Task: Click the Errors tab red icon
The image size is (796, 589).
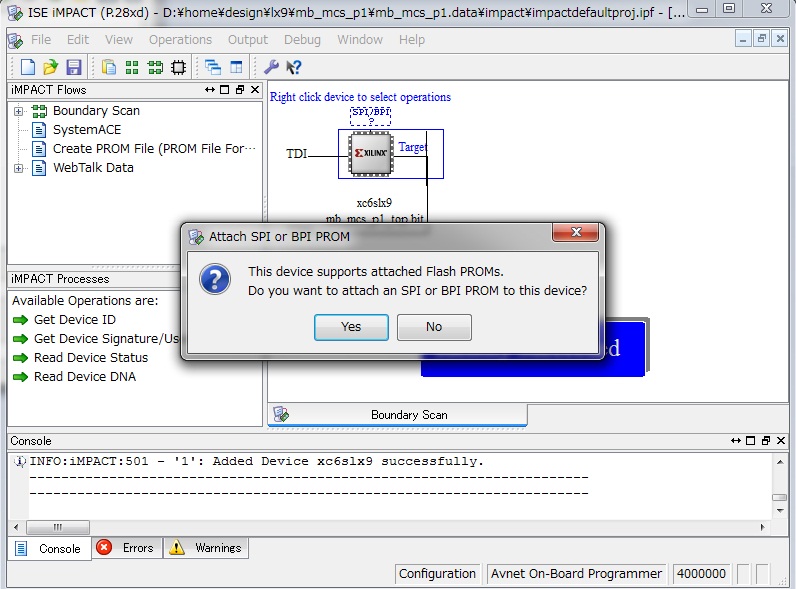Action: click(x=104, y=547)
